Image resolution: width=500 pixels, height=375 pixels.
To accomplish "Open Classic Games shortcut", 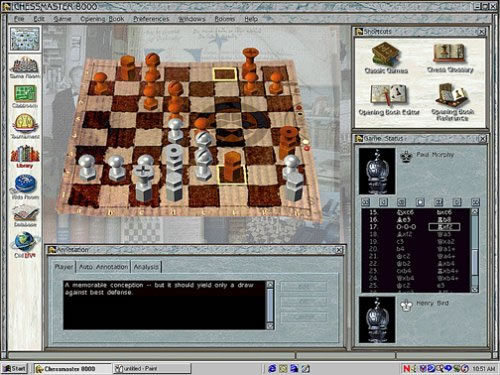I will click(386, 58).
